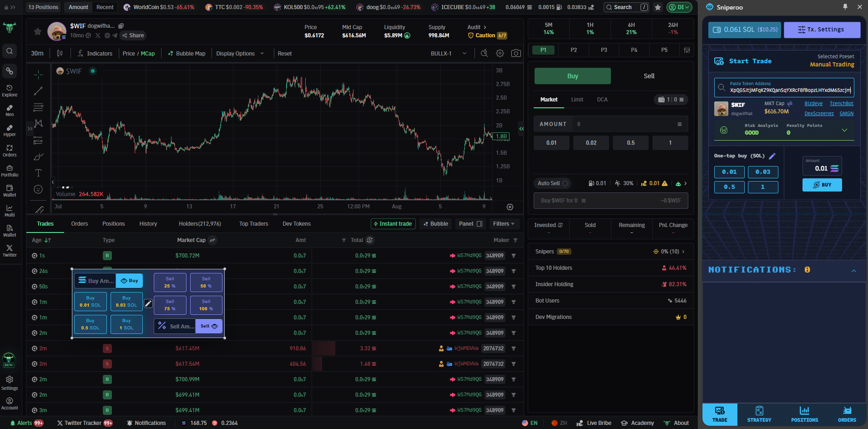Select the crosshair cursor drawing tool
Image resolution: width=868 pixels, height=429 pixels.
[38, 74]
